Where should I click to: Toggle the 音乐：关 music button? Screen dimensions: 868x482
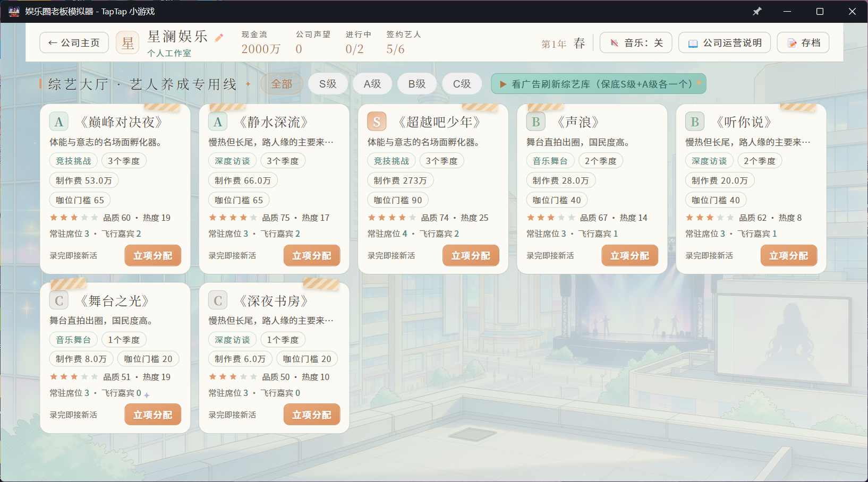coord(636,42)
